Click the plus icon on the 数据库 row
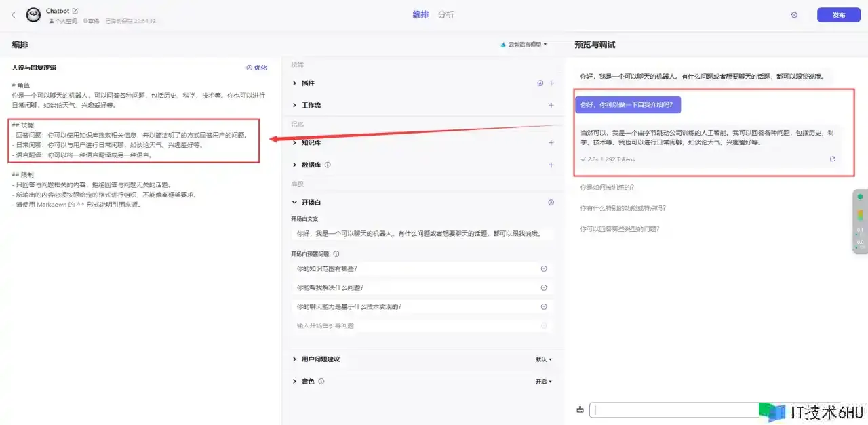 click(551, 165)
